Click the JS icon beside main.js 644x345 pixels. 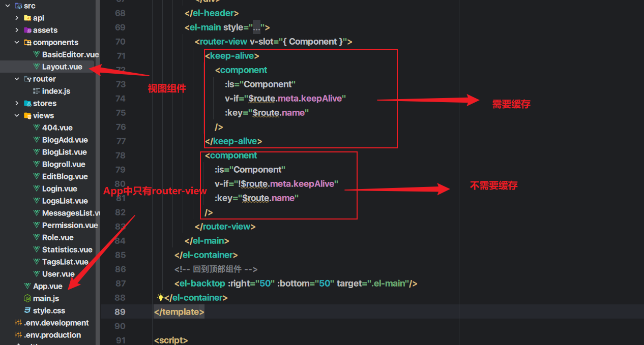point(27,298)
